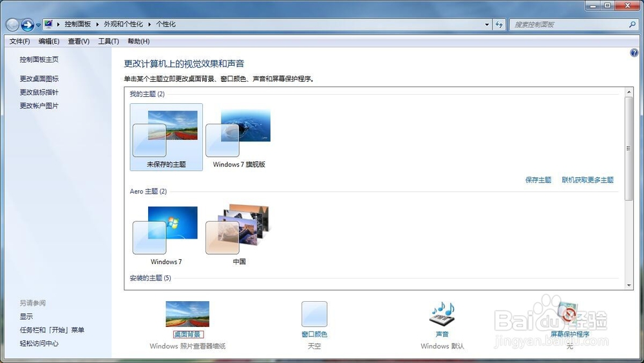Open the 帮助(H) menu
644x363 pixels.
pos(138,41)
